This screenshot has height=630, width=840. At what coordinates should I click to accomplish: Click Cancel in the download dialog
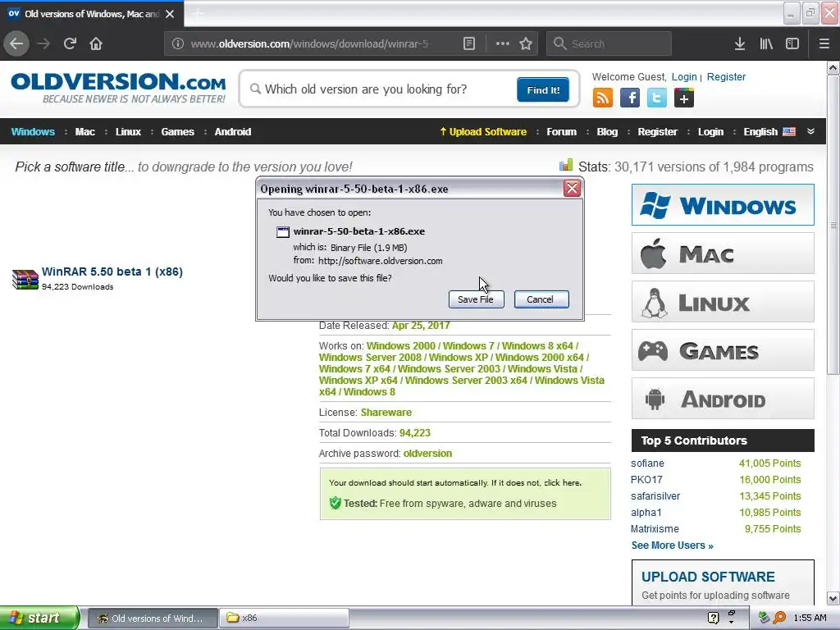pos(541,299)
